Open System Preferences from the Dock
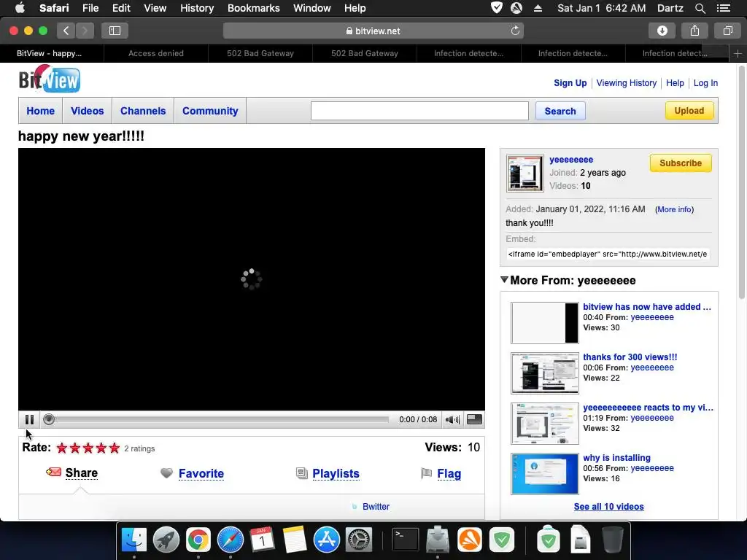The height and width of the screenshot is (560, 747). [358, 540]
